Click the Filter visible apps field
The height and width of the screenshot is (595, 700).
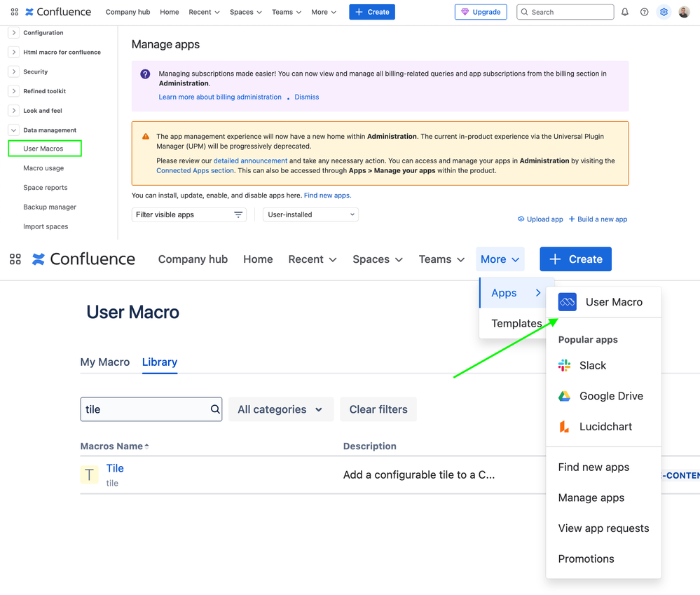[189, 214]
